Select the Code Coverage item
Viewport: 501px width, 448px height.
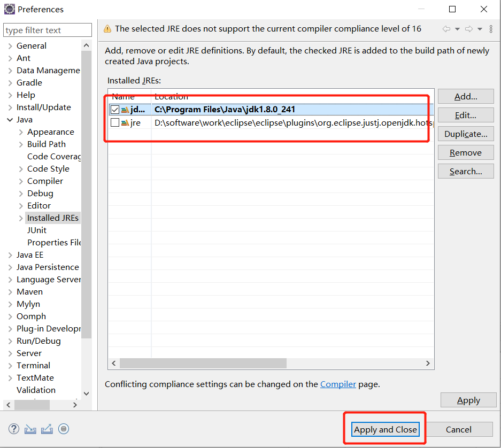pyautogui.click(x=54, y=157)
